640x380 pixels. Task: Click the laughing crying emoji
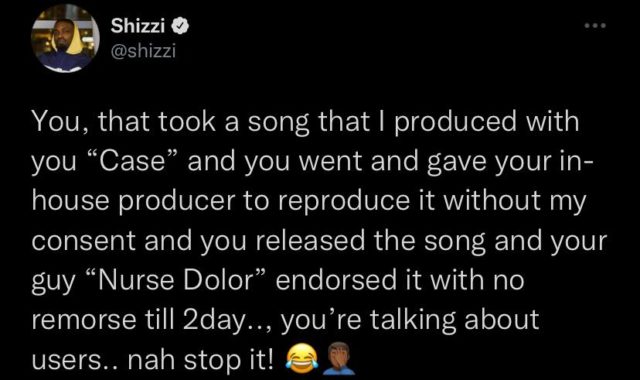pyautogui.click(x=302, y=356)
